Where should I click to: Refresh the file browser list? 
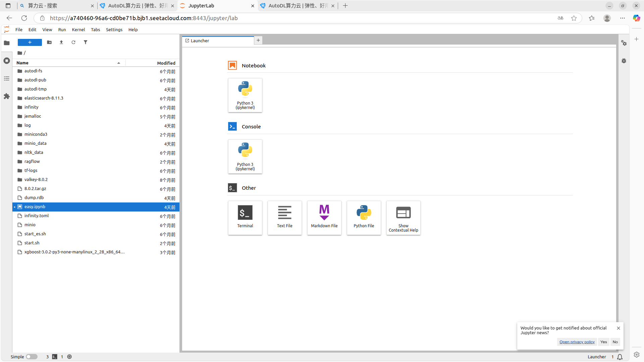pyautogui.click(x=73, y=42)
